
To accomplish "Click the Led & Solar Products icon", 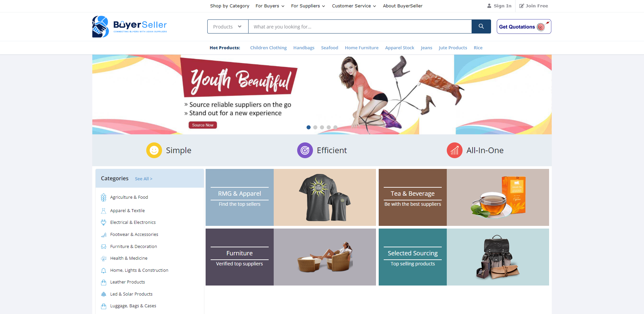I will 104,294.
